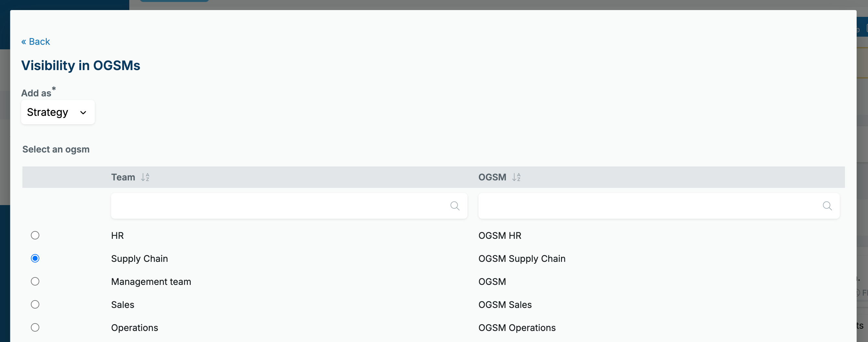Select the Operations radio button
Image resolution: width=868 pixels, height=342 pixels.
click(x=35, y=327)
